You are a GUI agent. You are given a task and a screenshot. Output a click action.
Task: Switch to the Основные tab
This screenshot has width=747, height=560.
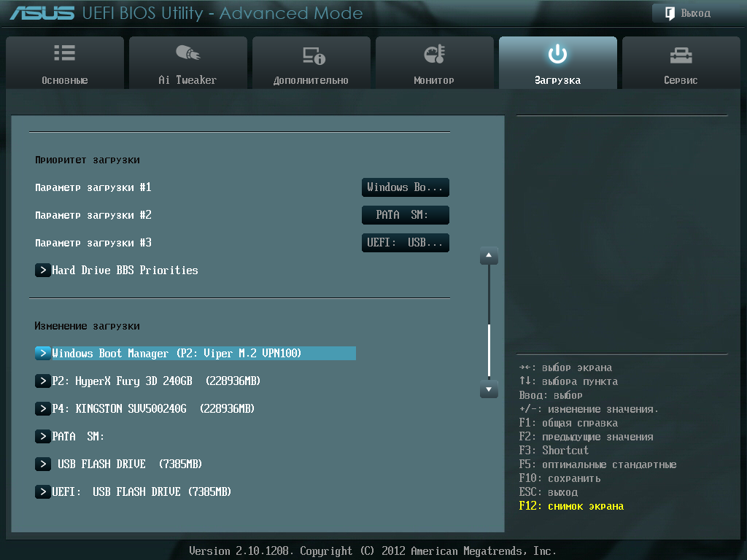click(65, 63)
